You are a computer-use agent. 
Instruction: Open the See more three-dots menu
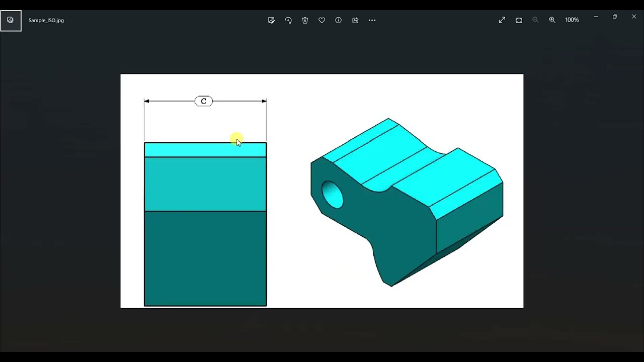(372, 20)
